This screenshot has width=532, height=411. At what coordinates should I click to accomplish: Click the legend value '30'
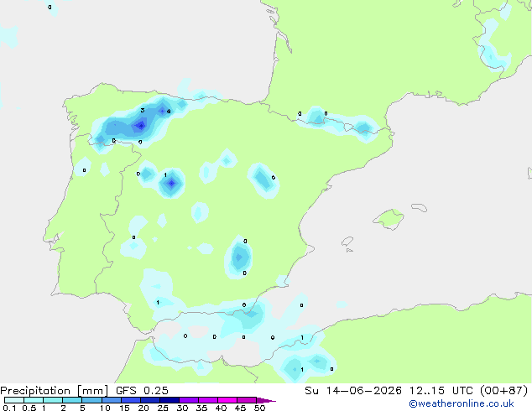(182, 408)
